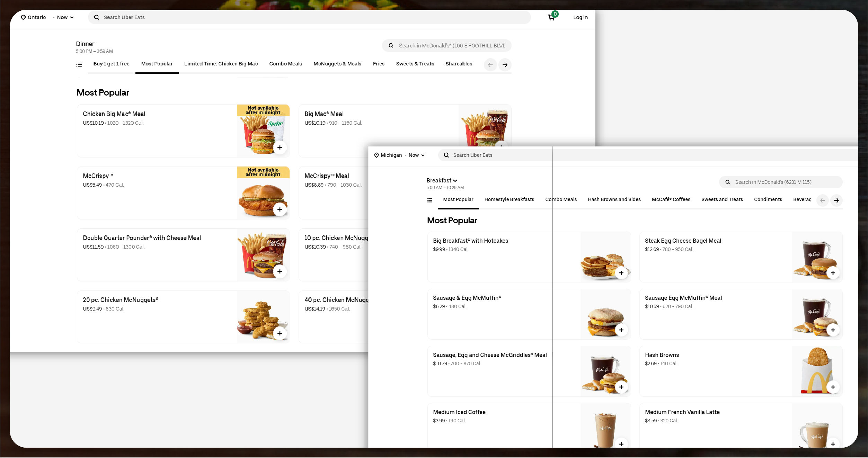Open Breakfast menu category list icon
This screenshot has width=868, height=458.
(429, 200)
